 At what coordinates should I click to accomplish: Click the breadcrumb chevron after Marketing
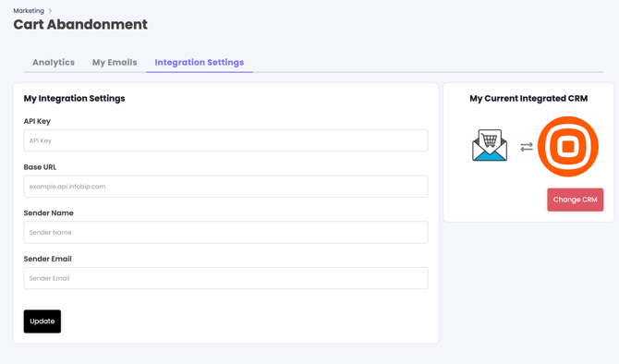tap(50, 11)
